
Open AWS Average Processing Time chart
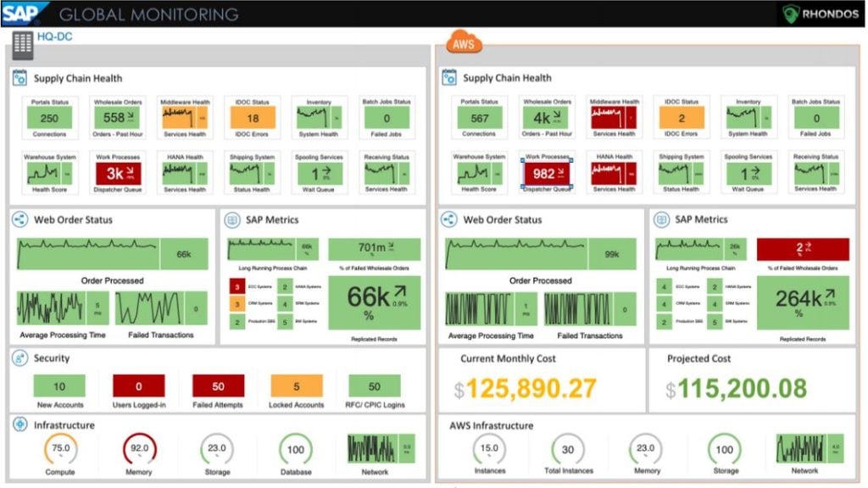(x=491, y=308)
